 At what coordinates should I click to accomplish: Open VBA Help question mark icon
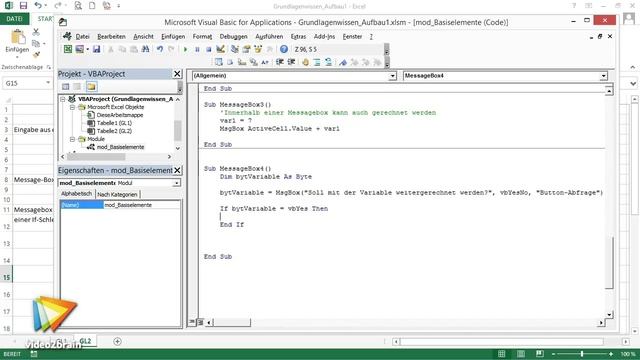point(284,49)
